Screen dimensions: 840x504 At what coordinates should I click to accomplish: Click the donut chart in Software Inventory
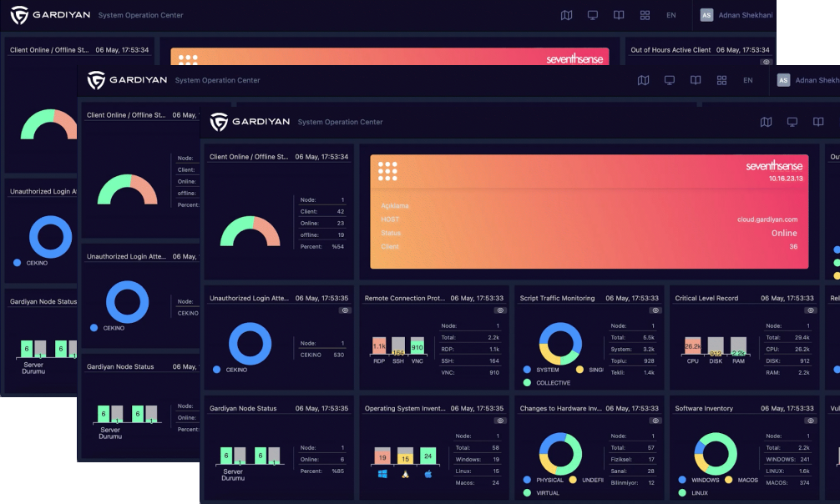[x=716, y=454]
